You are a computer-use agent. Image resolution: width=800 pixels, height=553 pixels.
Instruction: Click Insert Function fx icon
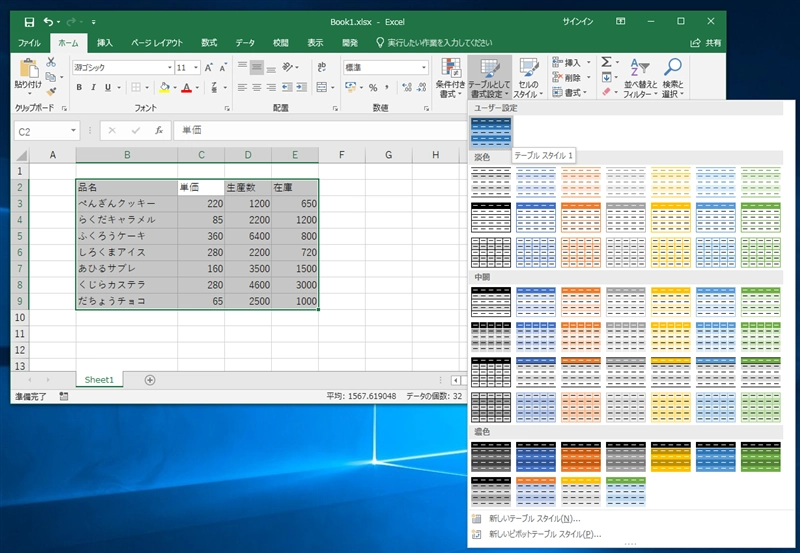click(x=159, y=131)
